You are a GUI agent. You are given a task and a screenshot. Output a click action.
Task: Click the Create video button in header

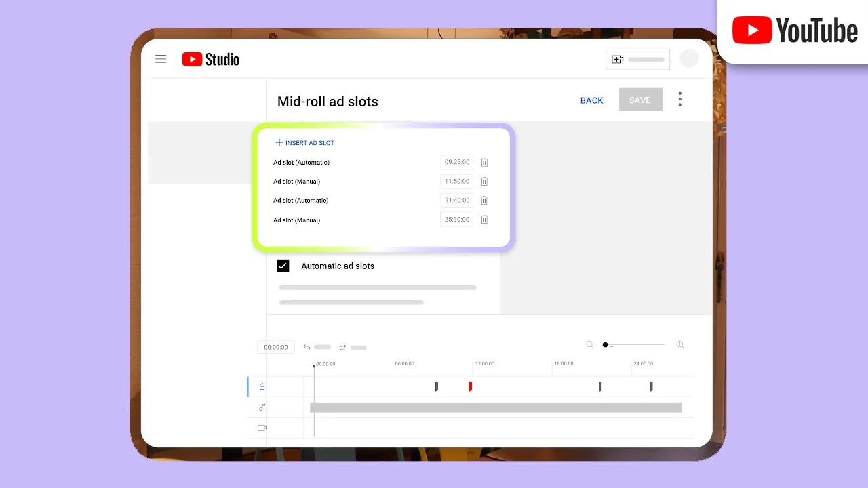pos(637,60)
